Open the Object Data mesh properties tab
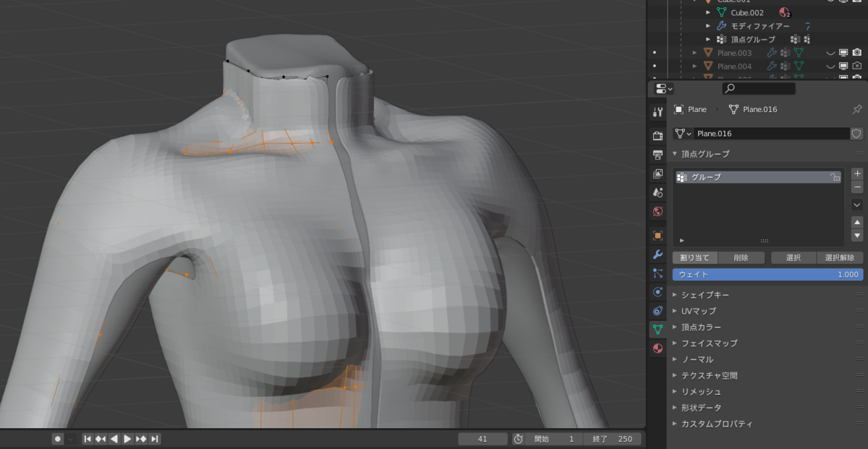Screen dimensions: 868x449 658,330
